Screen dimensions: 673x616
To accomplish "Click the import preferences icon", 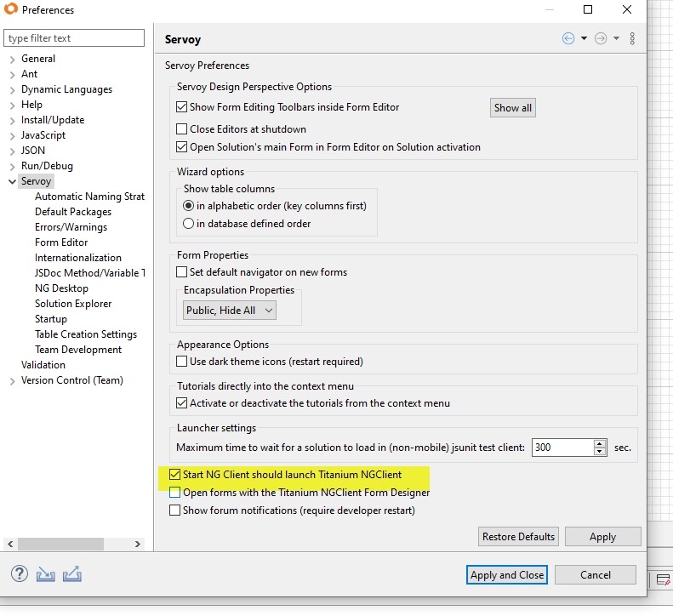I will tap(45, 574).
